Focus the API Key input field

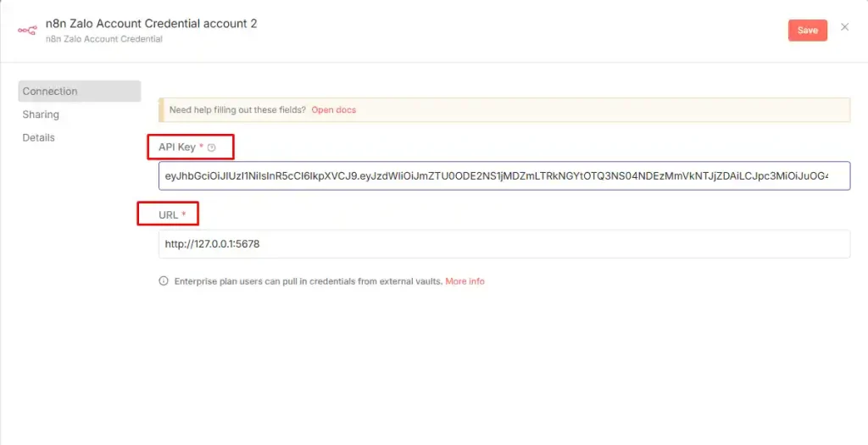504,176
